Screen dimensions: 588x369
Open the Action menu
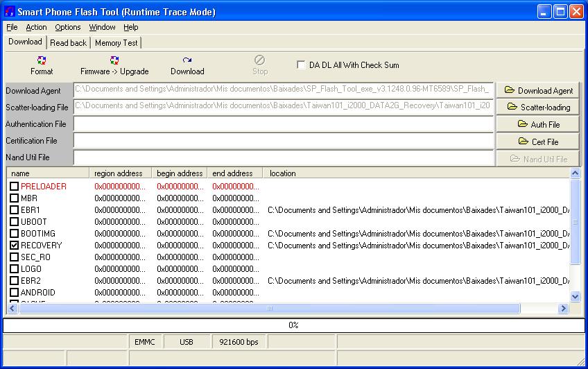(x=36, y=27)
